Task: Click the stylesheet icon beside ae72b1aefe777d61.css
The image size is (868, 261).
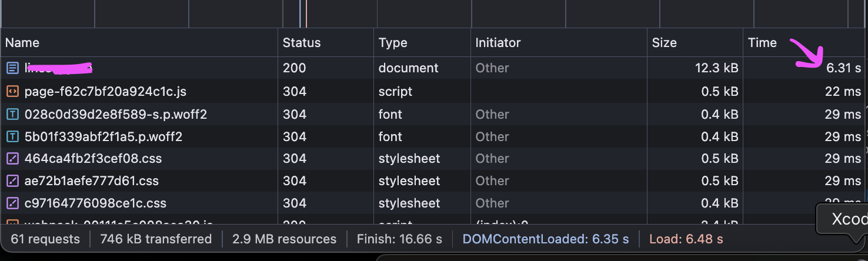Action: tap(12, 181)
